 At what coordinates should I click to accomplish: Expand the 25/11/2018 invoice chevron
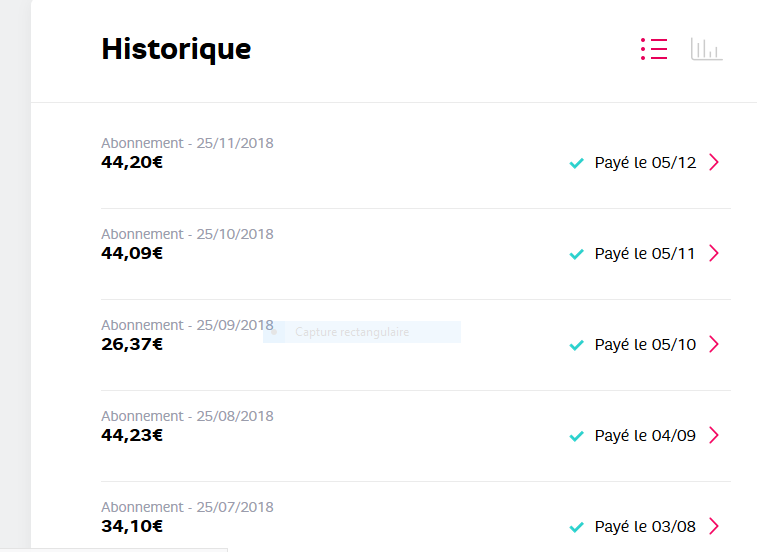point(713,162)
